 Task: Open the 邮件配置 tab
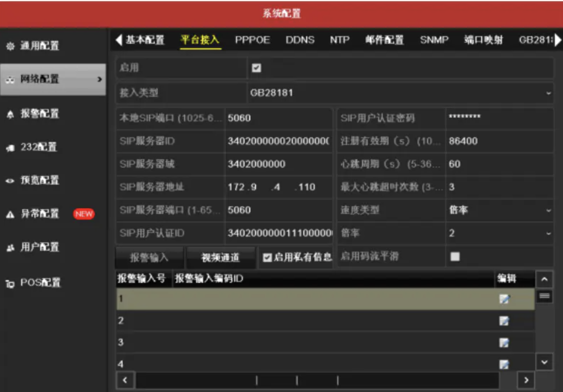coord(385,40)
